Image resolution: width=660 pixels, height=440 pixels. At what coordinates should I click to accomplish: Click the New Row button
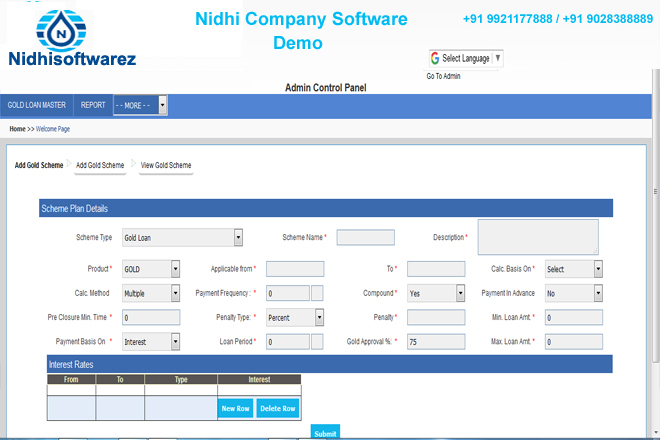235,408
